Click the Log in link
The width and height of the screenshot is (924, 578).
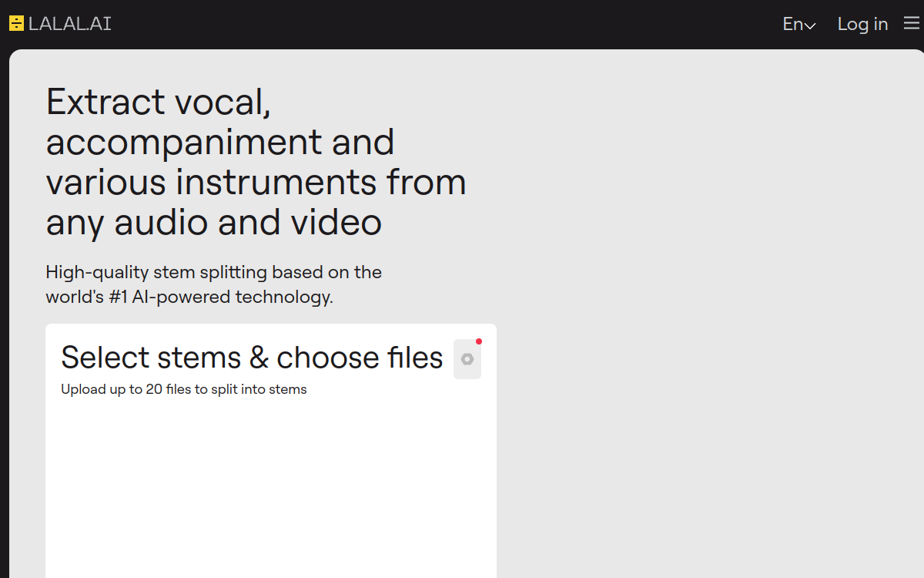tap(862, 24)
